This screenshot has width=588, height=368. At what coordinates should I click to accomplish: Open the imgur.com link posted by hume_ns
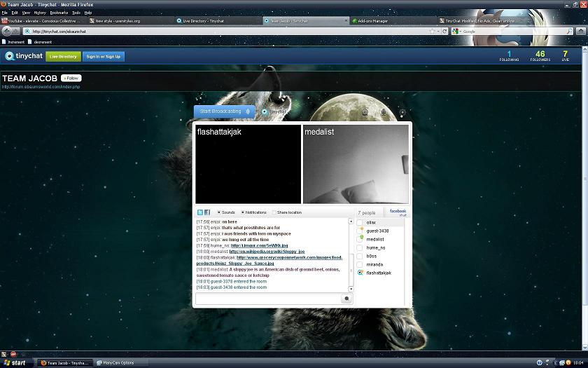(x=260, y=245)
